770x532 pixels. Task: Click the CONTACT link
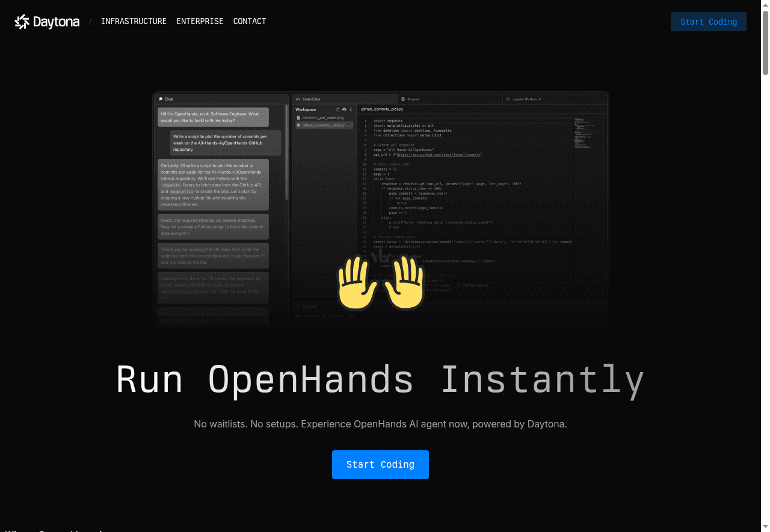coord(250,21)
